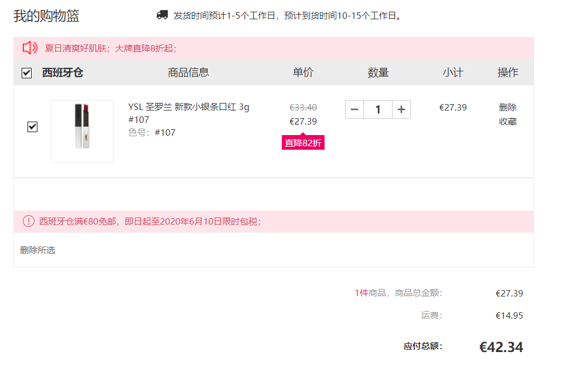This screenshot has width=588, height=369.
Task: Click the red loudspeaker announcement icon
Action: click(30, 47)
